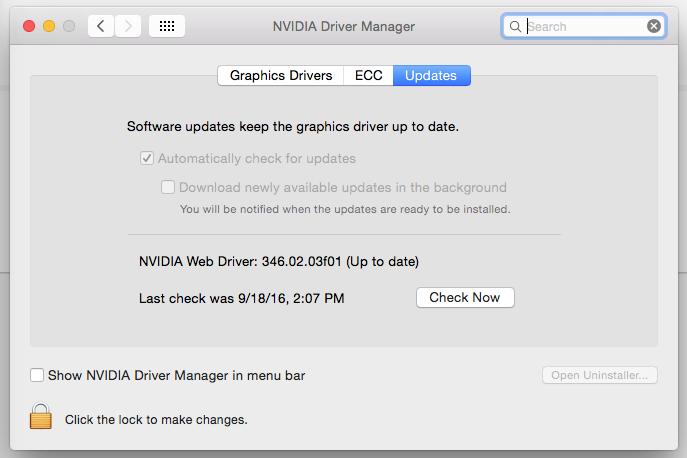Click the lock icon to make changes

41,415
